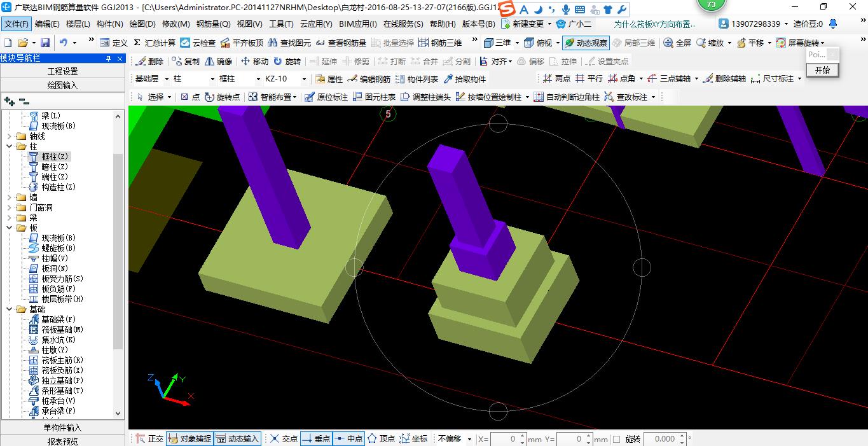Screen dimensions: 868x446
Task: Open the BIM应用(I) menu
Action: tap(358, 24)
